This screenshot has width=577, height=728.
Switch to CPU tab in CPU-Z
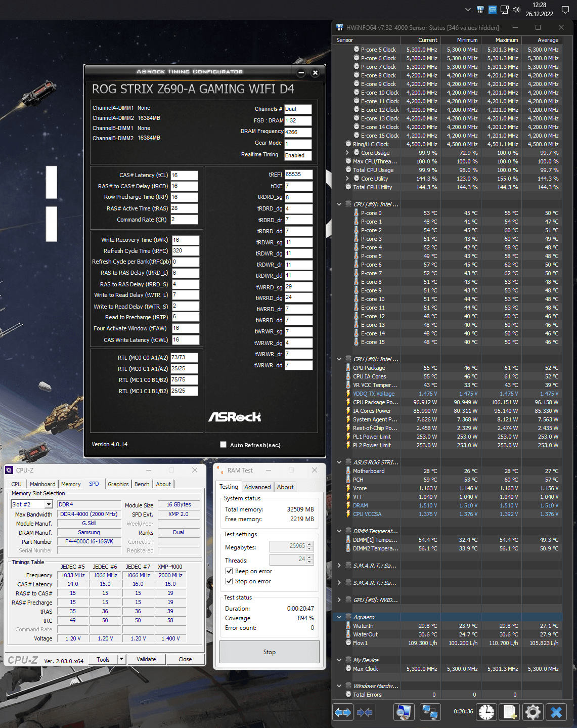[x=17, y=484]
